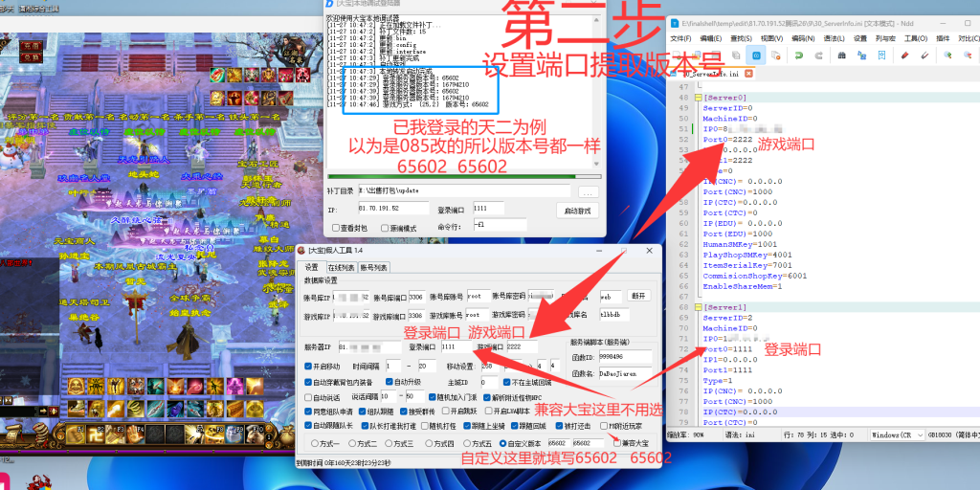Select the 方式三 radio button

coord(390,443)
